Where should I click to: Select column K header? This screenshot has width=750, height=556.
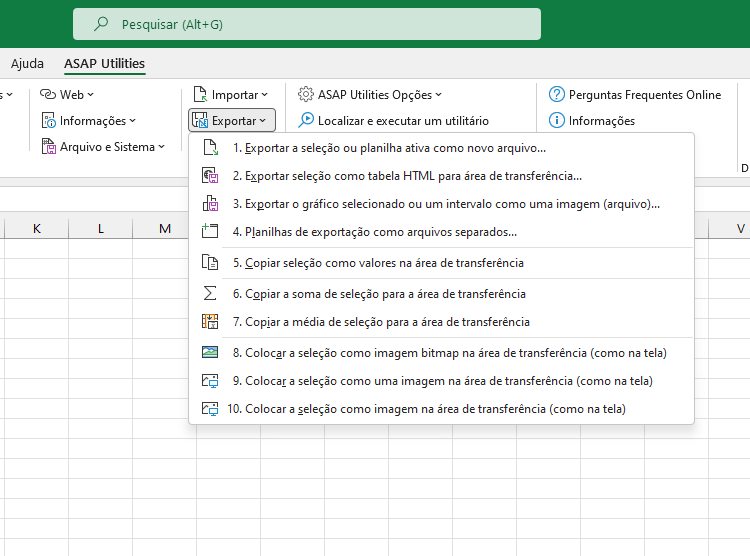coord(37,229)
